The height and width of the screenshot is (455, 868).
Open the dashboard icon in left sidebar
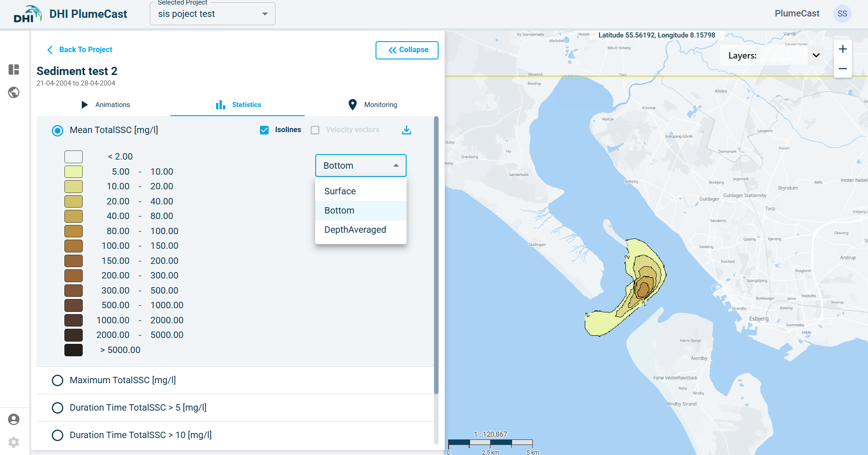click(x=14, y=70)
